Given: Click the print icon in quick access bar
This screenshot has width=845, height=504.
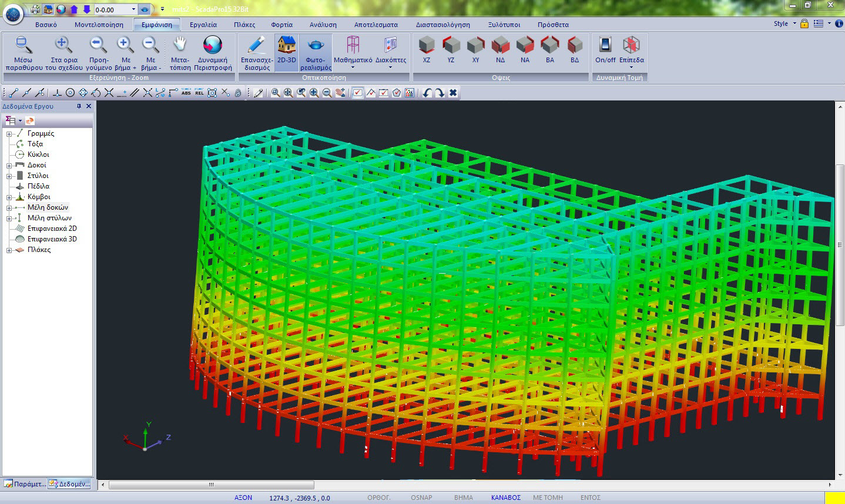Looking at the screenshot, I should [x=35, y=9].
